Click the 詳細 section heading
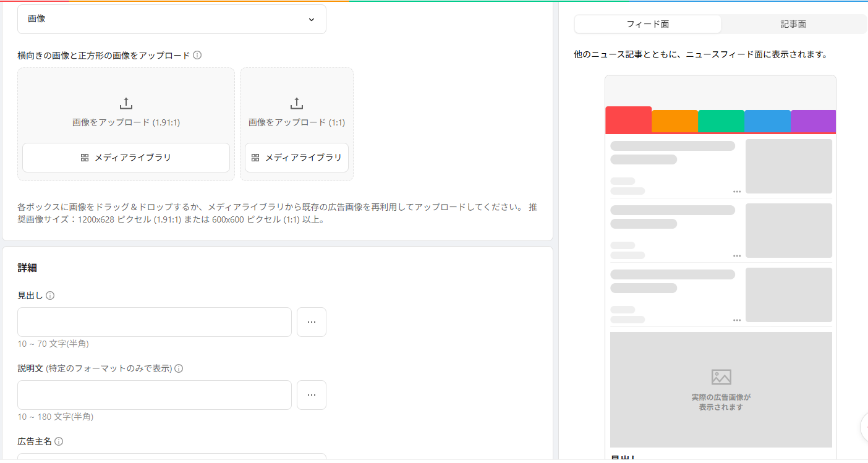 point(27,268)
